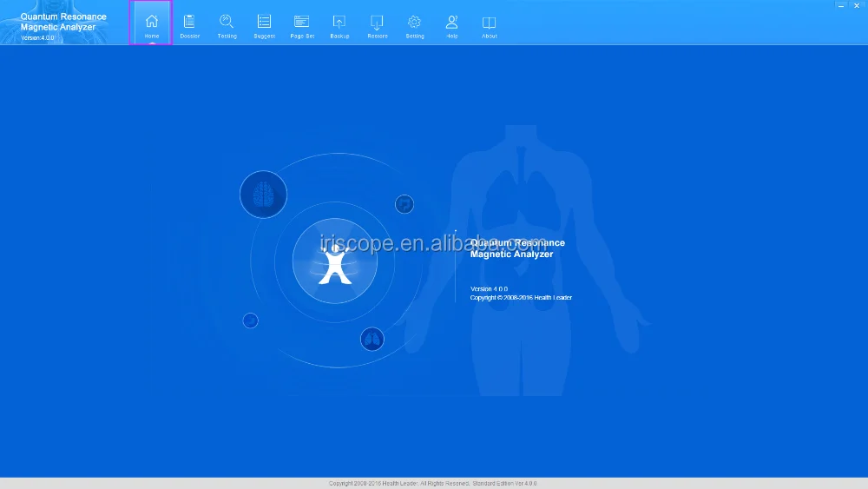
Task: Click the brain orbit circle icon
Action: coord(263,195)
